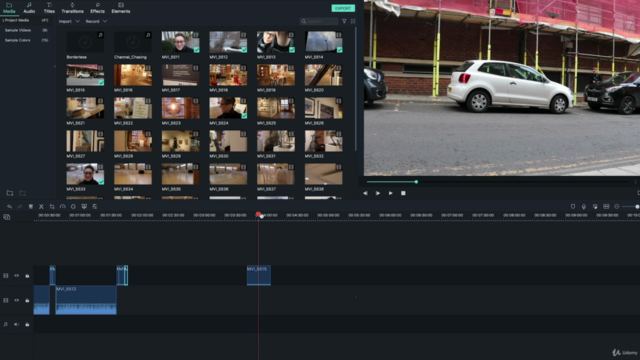Click the delete trash icon in timeline toolbar
640x360 pixels.
[x=31, y=207]
